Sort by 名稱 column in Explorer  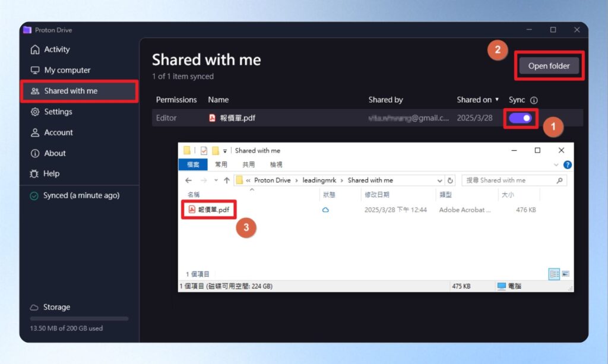tap(194, 195)
